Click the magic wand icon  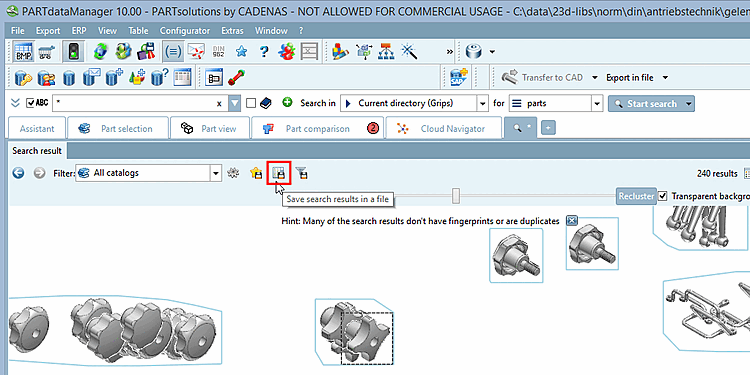[409, 51]
